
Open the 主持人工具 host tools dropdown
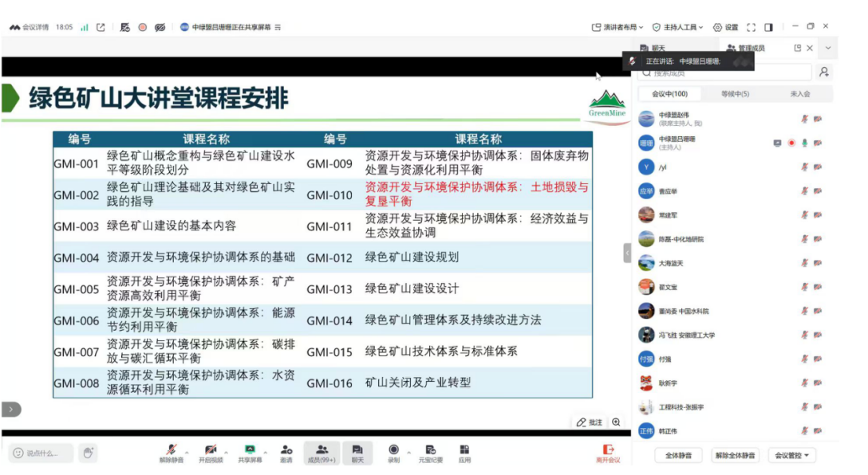677,27
